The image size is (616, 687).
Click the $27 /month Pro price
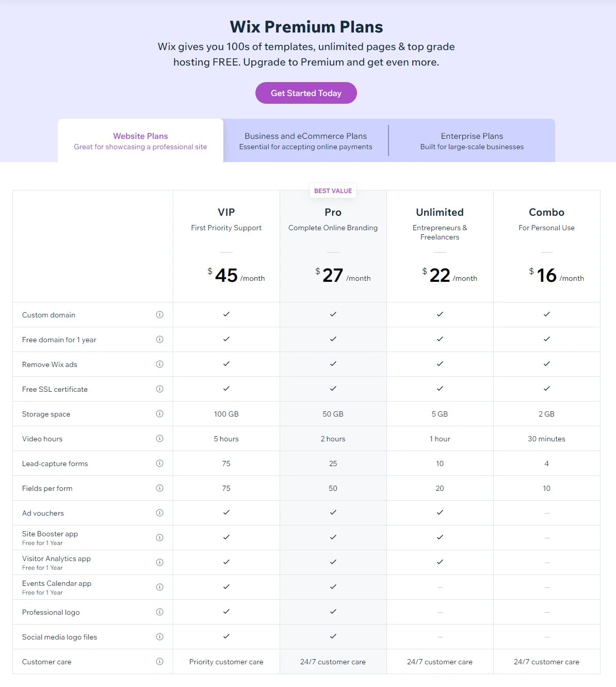coord(343,275)
